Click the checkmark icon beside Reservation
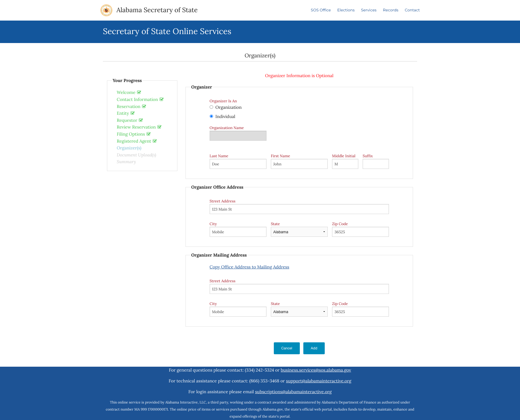Image resolution: width=520 pixels, height=420 pixels. (x=144, y=106)
